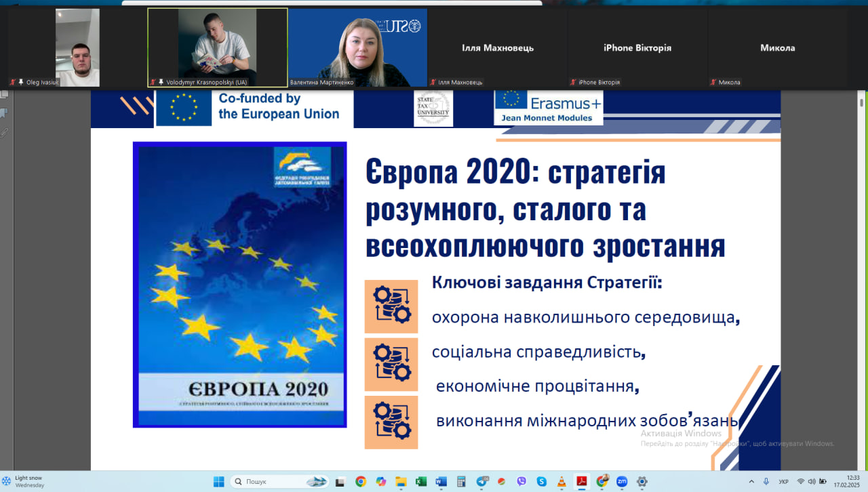This screenshot has width=868, height=492.
Task: Click the taskbar search box Пошук
Action: tap(280, 482)
